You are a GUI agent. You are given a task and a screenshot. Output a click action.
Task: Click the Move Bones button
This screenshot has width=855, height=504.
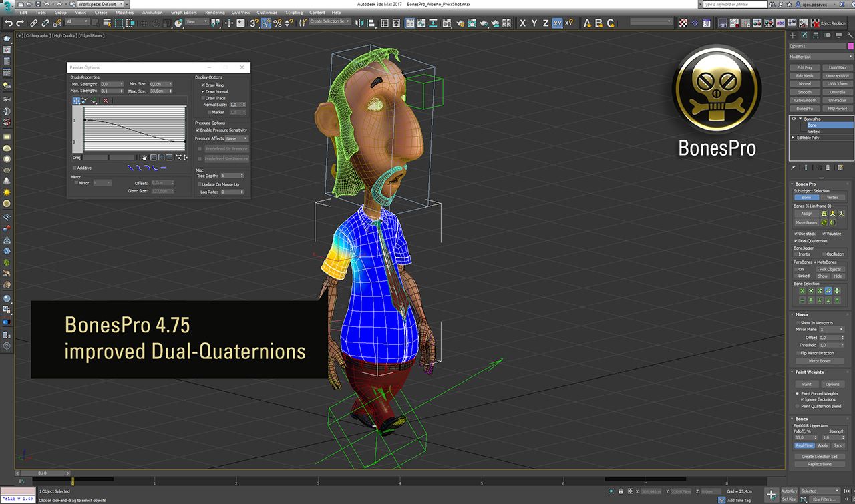click(x=806, y=222)
